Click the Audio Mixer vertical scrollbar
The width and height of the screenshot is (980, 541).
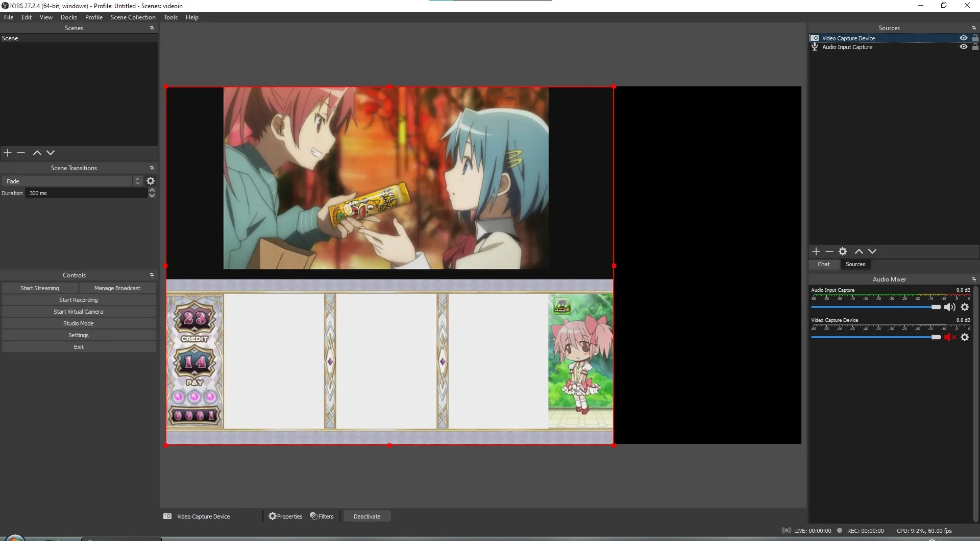(x=976, y=404)
